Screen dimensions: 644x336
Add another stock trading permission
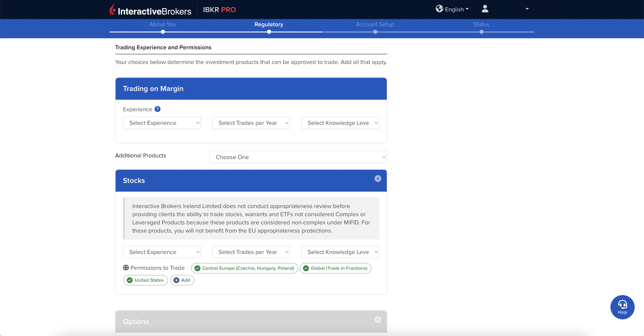(182, 280)
